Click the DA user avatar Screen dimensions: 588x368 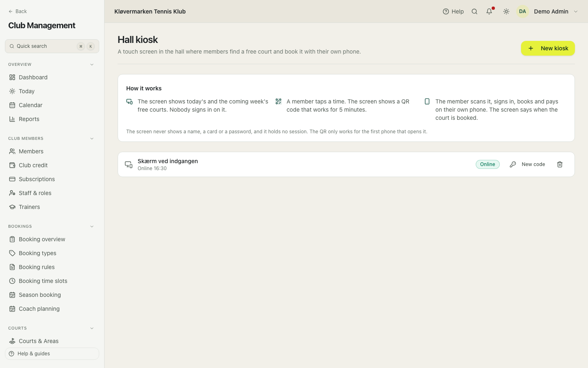[523, 11]
